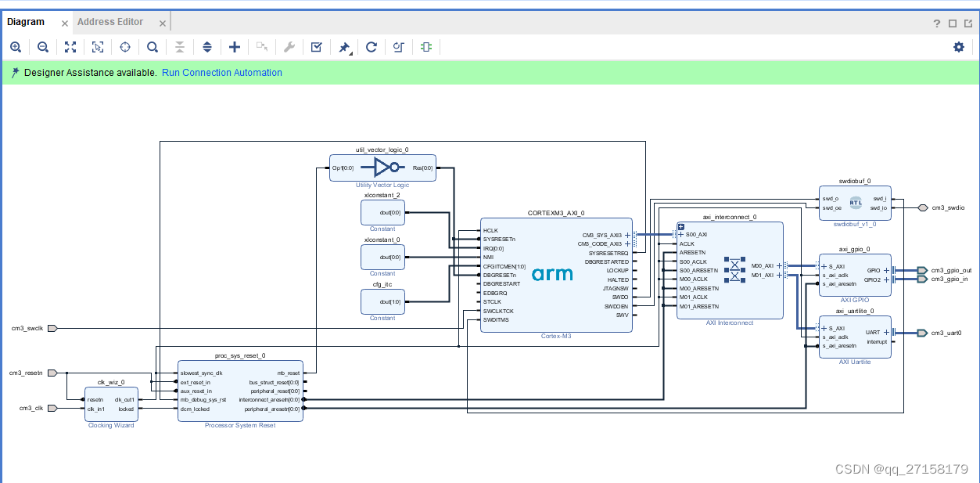Screen dimensions: 980x483
Task: Click the Zoom Out toolbar icon
Action: coord(43,47)
